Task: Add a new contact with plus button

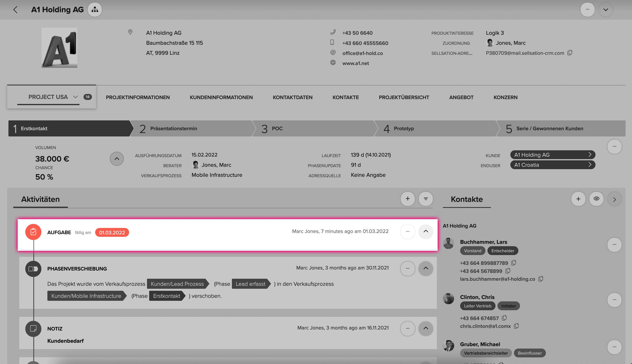Action: pyautogui.click(x=578, y=199)
